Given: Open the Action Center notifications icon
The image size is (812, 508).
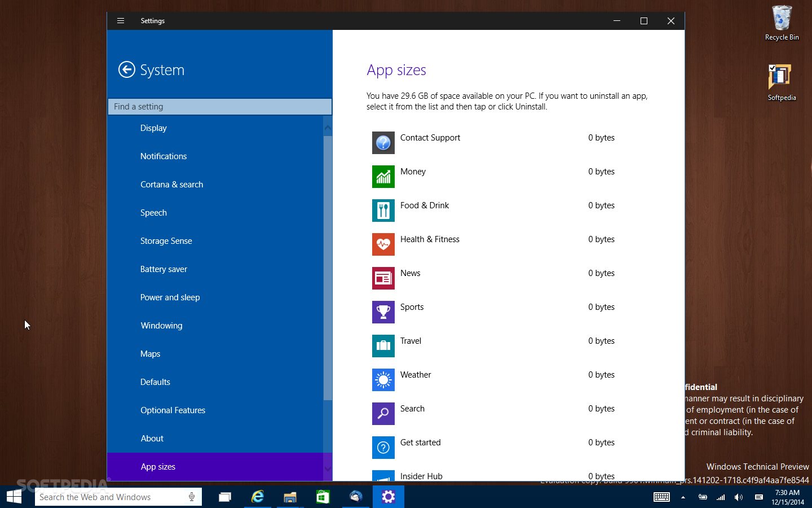Looking at the screenshot, I should click(x=759, y=497).
